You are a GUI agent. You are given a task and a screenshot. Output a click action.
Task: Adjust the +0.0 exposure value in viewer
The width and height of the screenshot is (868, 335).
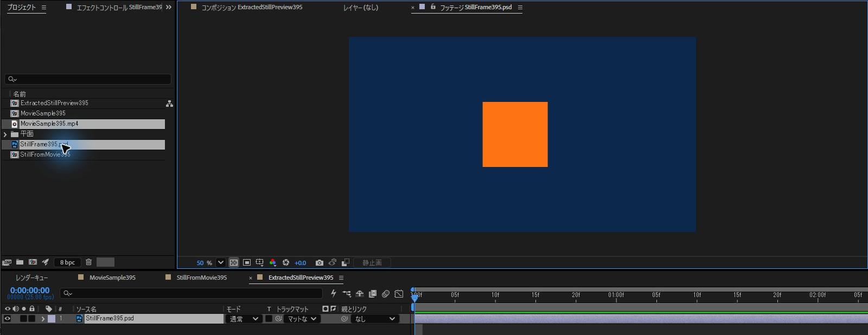click(300, 263)
